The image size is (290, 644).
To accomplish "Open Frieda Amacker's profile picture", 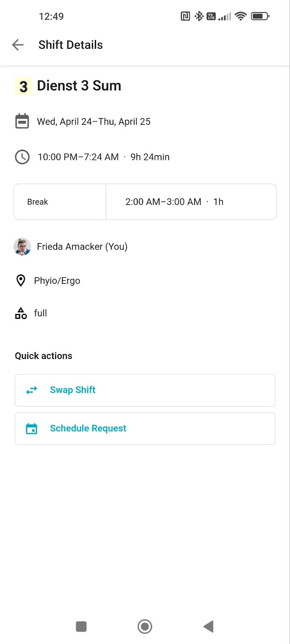I will pyautogui.click(x=22, y=246).
